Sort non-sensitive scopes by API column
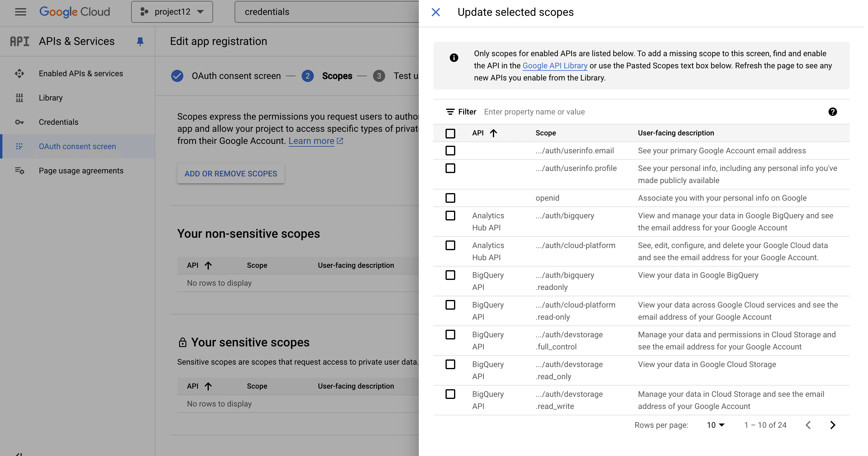This screenshot has height=456, width=868. (x=208, y=266)
